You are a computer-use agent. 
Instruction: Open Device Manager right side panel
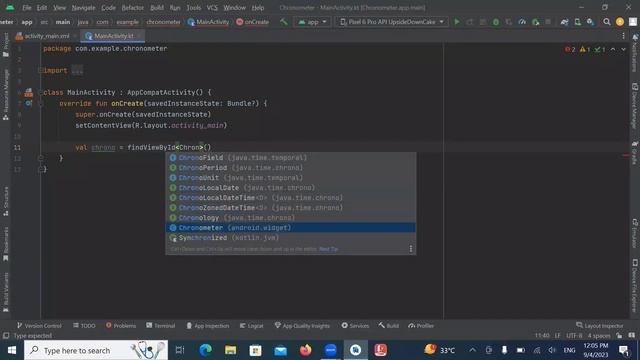pyautogui.click(x=635, y=106)
